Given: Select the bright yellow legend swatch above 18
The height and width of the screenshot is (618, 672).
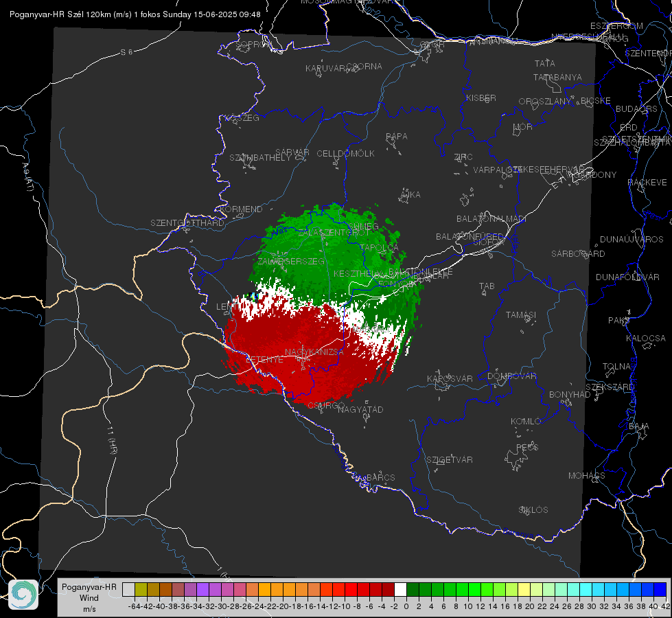Looking at the screenshot, I should [524, 589].
